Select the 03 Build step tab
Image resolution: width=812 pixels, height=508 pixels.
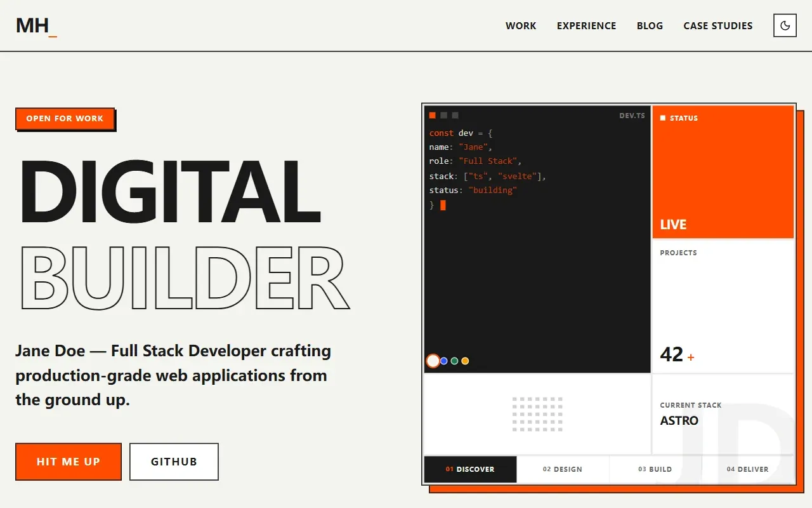click(x=655, y=469)
